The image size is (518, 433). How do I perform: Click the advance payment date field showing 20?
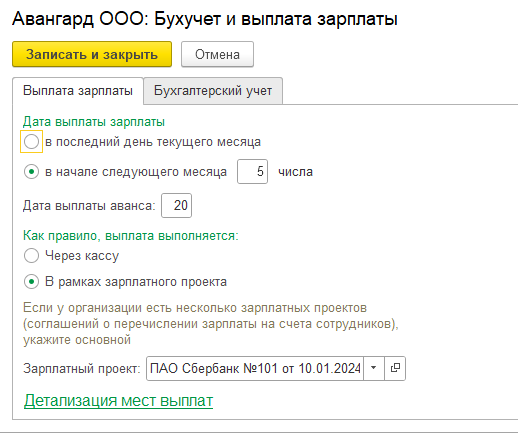point(176,205)
